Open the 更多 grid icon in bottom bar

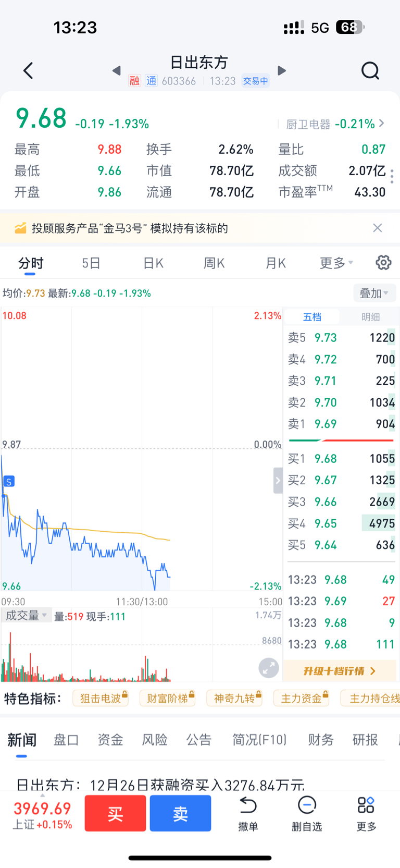coord(366,805)
